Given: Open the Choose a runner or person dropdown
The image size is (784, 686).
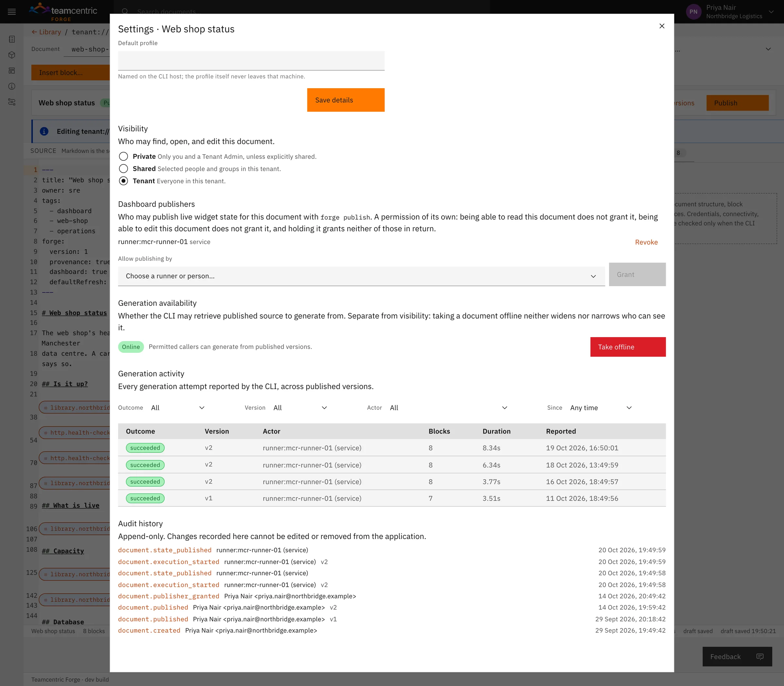Looking at the screenshot, I should tap(361, 276).
